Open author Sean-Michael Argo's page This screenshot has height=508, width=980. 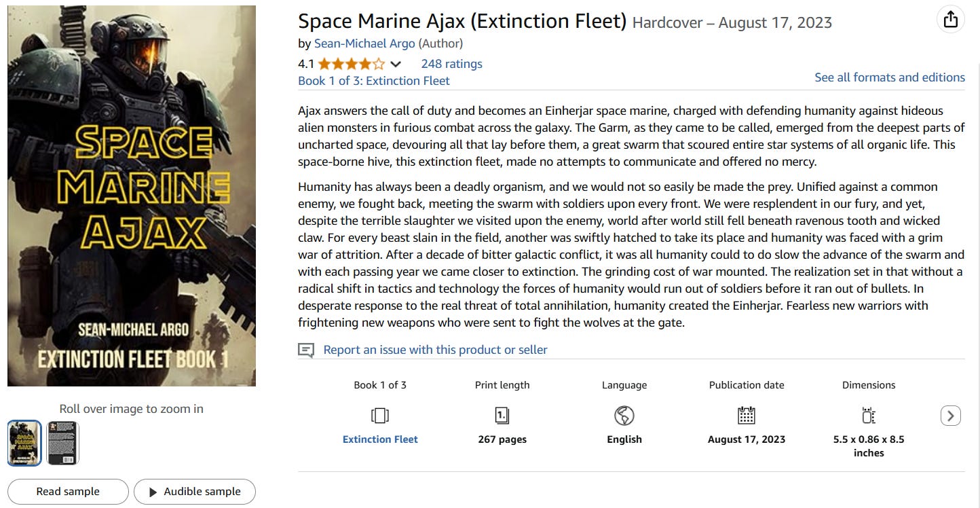[x=364, y=43]
